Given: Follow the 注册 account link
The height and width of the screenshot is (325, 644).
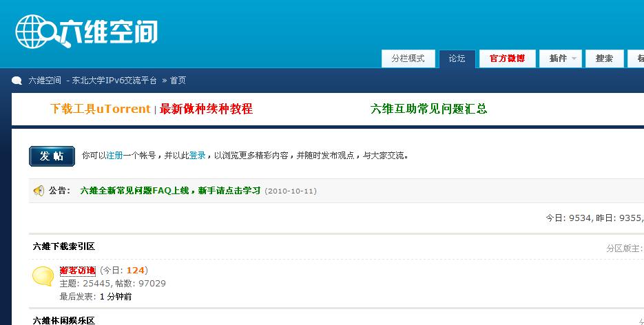Looking at the screenshot, I should (x=114, y=156).
